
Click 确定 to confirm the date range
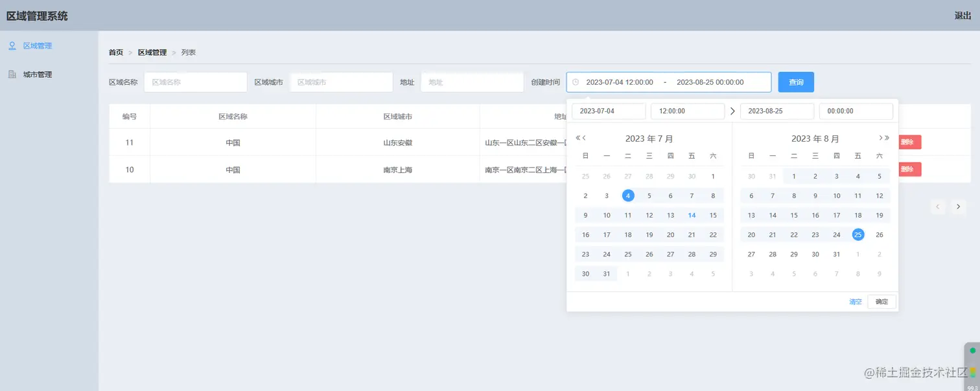882,302
